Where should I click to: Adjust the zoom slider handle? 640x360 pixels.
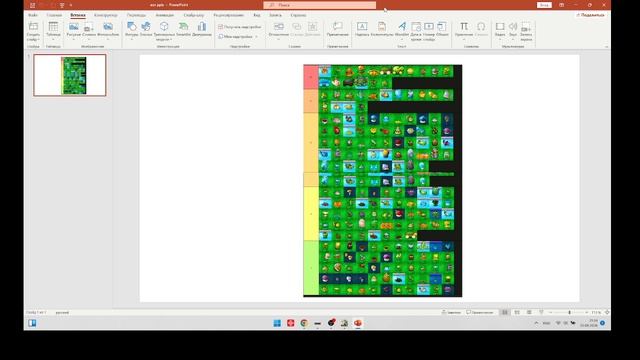tap(570, 312)
